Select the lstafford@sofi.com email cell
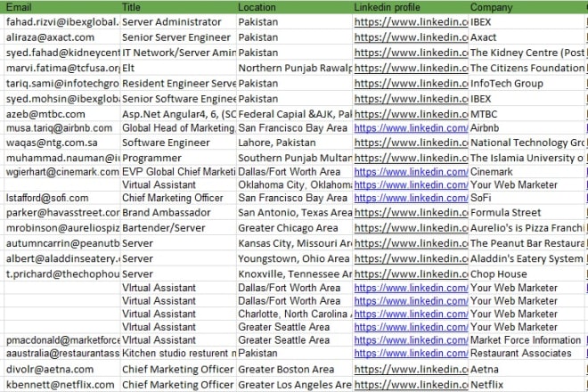Image resolution: width=588 pixels, height=392 pixels. [61, 198]
